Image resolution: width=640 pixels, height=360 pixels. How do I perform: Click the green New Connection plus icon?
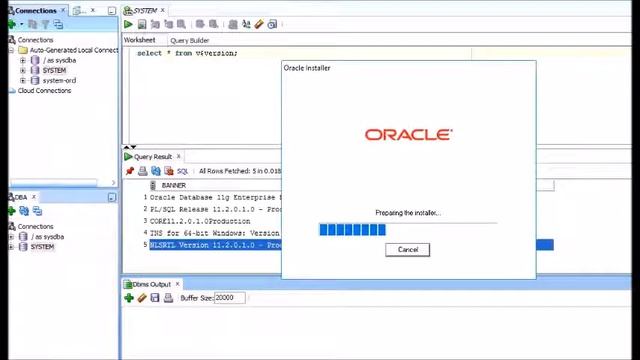click(x=12, y=24)
